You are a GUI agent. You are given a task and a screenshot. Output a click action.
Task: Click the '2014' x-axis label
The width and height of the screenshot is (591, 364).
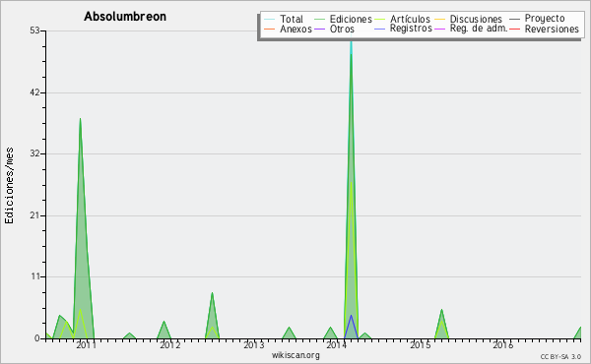tap(337, 344)
